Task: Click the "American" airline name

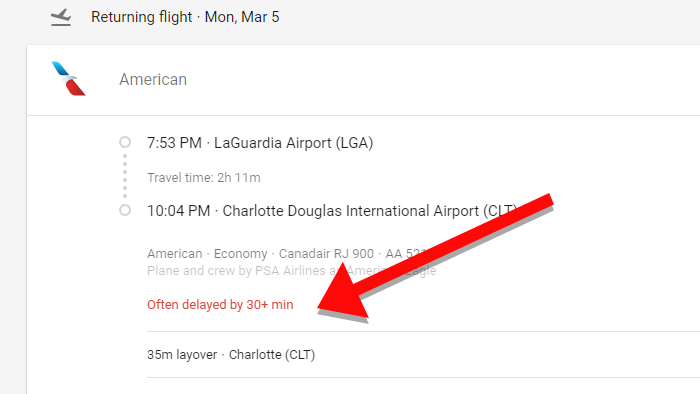Action: (x=153, y=79)
